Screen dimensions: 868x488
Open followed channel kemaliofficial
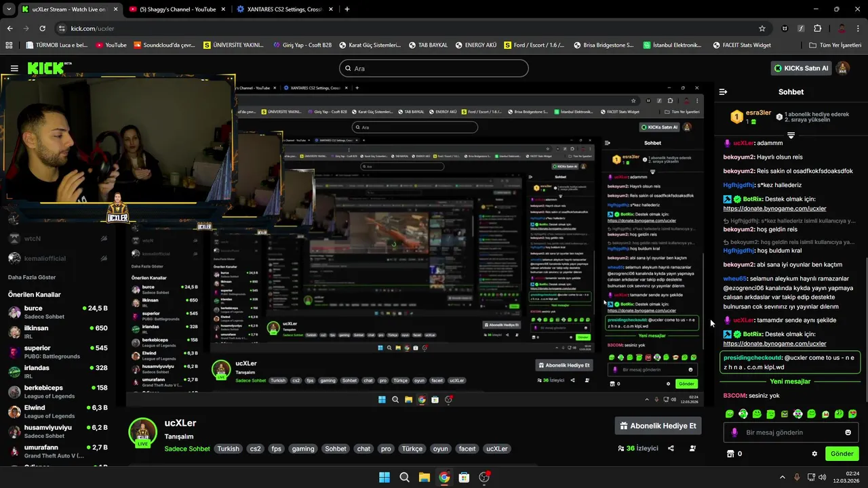point(58,258)
